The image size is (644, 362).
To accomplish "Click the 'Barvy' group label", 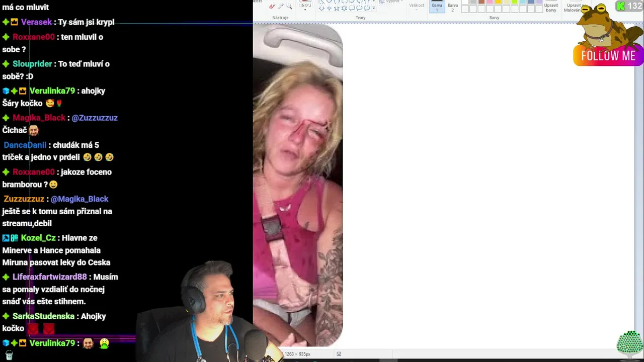I will [494, 18].
